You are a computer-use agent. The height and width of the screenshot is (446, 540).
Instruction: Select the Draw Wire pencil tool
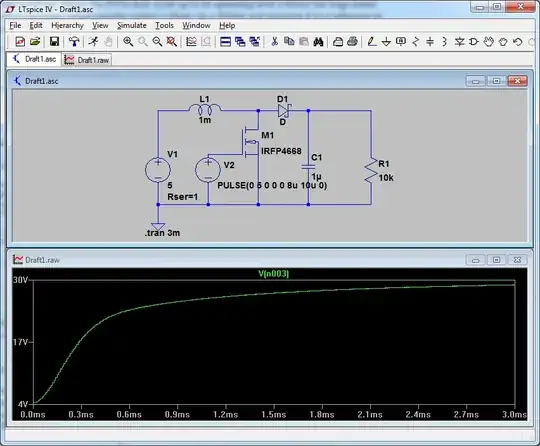[372, 42]
